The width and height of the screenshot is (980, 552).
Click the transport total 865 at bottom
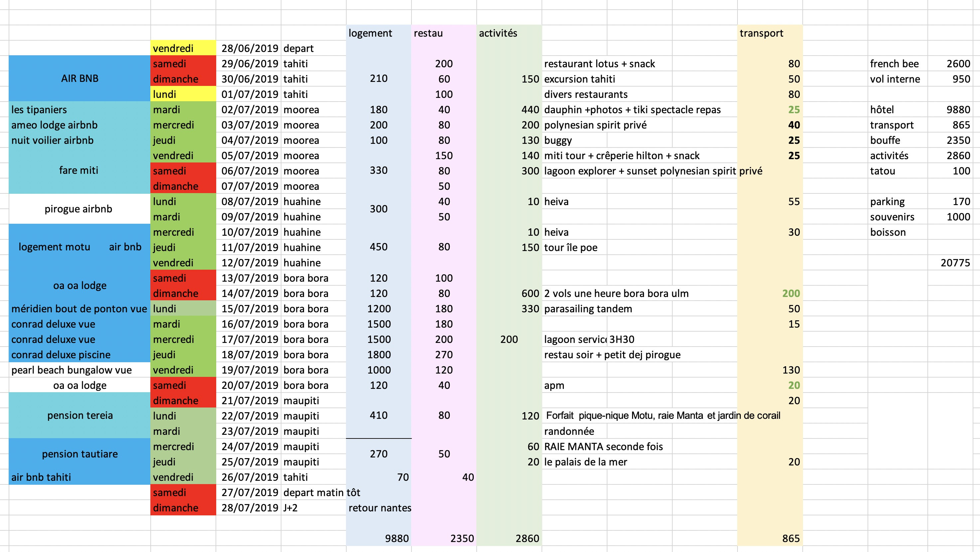tap(770, 538)
